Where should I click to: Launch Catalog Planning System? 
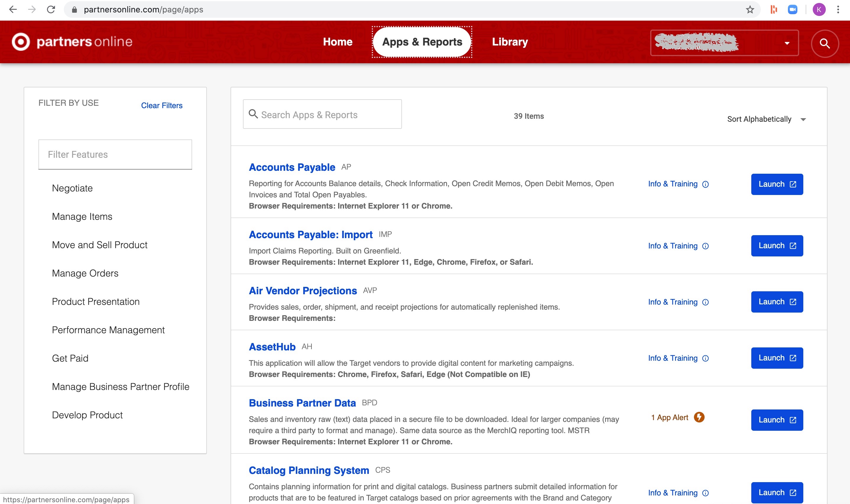click(777, 492)
